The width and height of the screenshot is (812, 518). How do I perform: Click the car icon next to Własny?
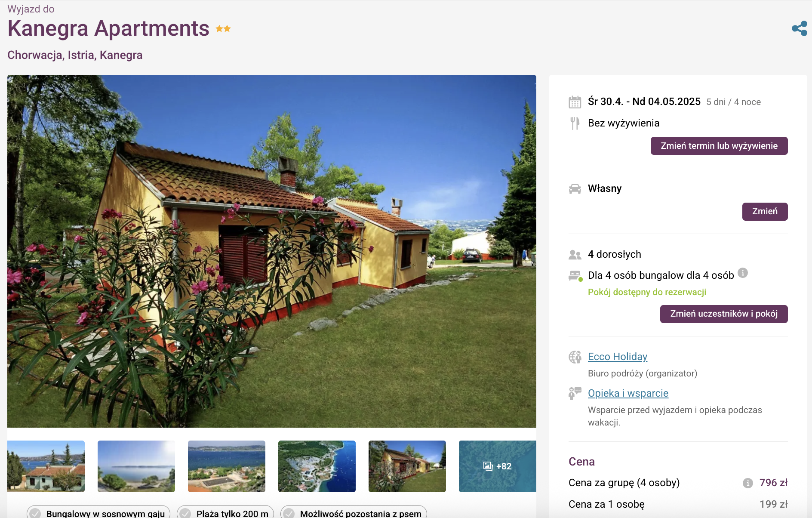coord(575,188)
